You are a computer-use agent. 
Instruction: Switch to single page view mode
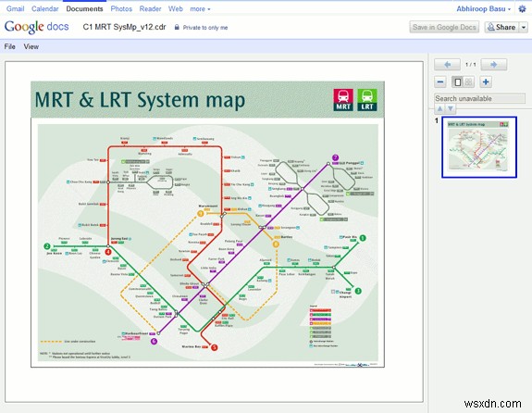pyautogui.click(x=458, y=81)
